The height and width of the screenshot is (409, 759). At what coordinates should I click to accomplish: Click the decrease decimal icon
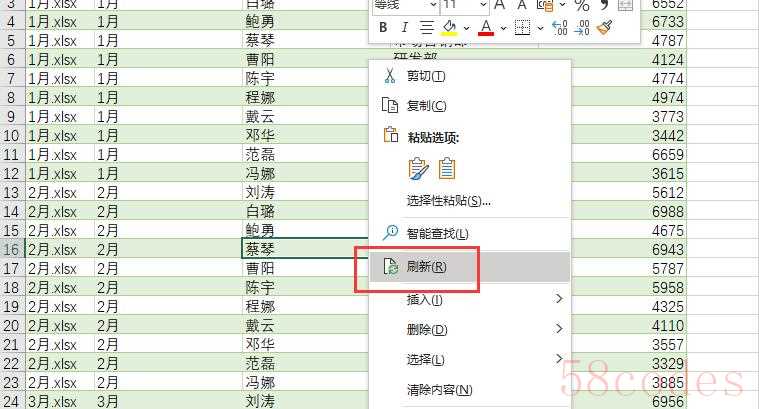click(x=582, y=28)
